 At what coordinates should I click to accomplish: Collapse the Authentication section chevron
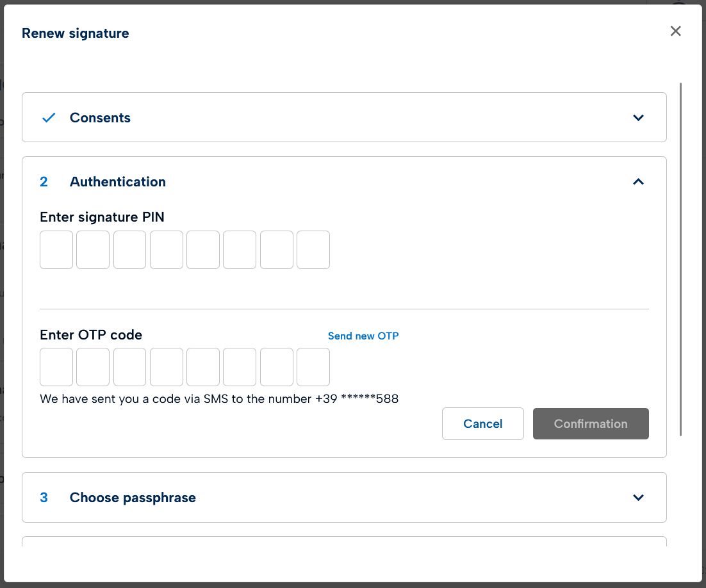click(638, 182)
